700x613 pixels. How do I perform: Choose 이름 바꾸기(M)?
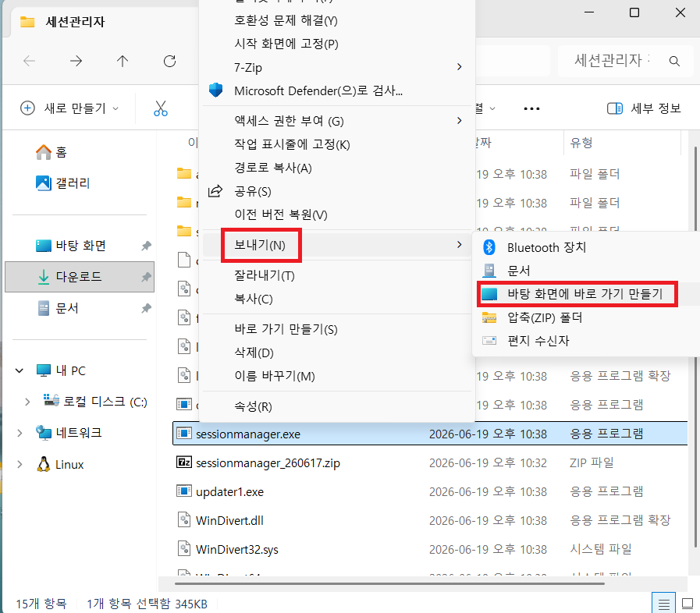click(x=336, y=376)
